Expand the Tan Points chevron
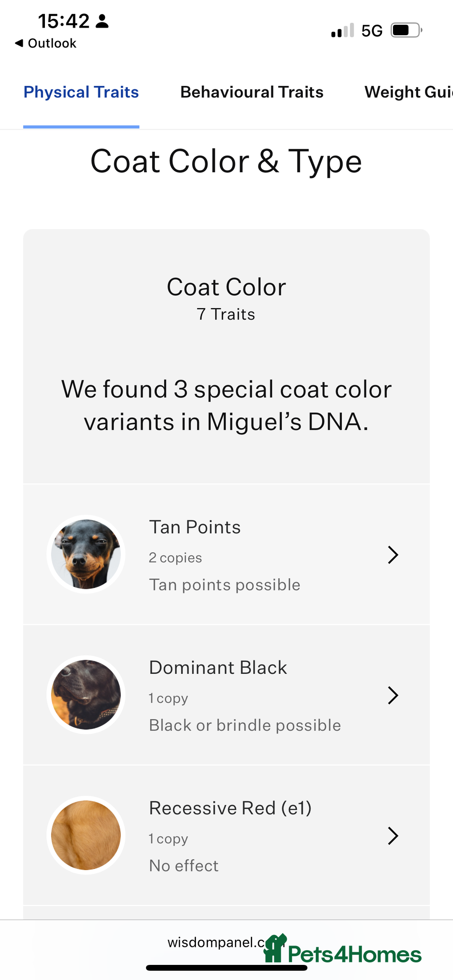Viewport: 453px width, 980px height. click(x=393, y=555)
